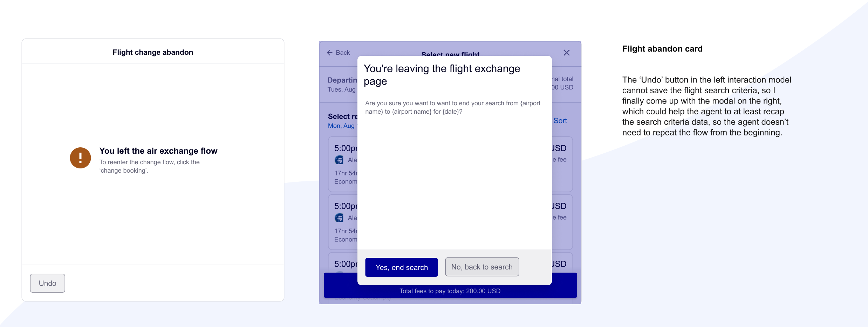This screenshot has height=327, width=868.
Task: Click the second Alaska airline logo icon
Action: coord(339,218)
